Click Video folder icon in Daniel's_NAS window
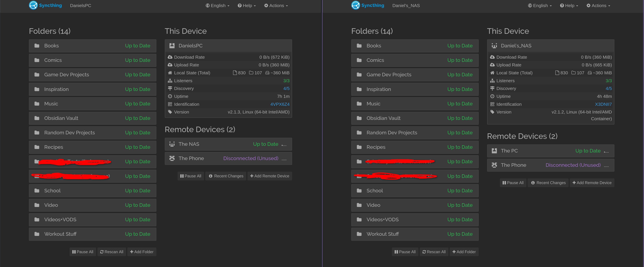 [x=359, y=205]
